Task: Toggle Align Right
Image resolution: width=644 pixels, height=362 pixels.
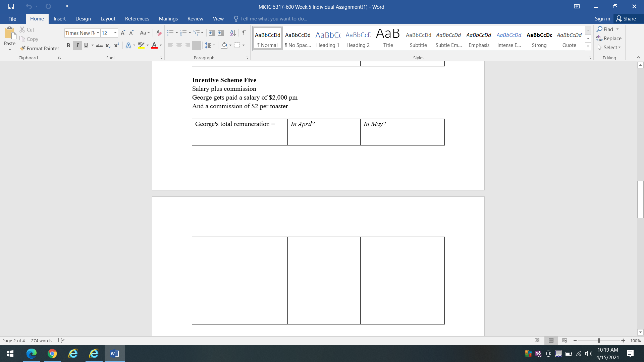Action: pyautogui.click(x=188, y=45)
